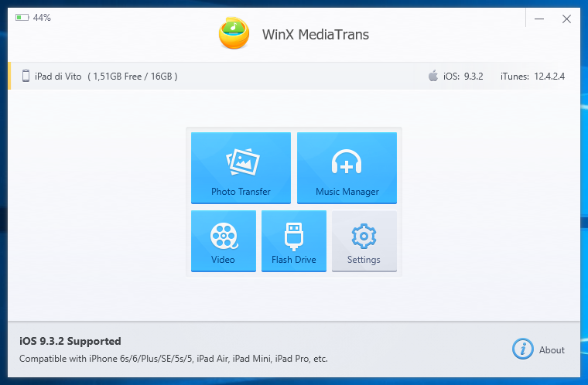Click the 'iOS 9.3.2 Supported' heading
588x385 pixels.
70,341
